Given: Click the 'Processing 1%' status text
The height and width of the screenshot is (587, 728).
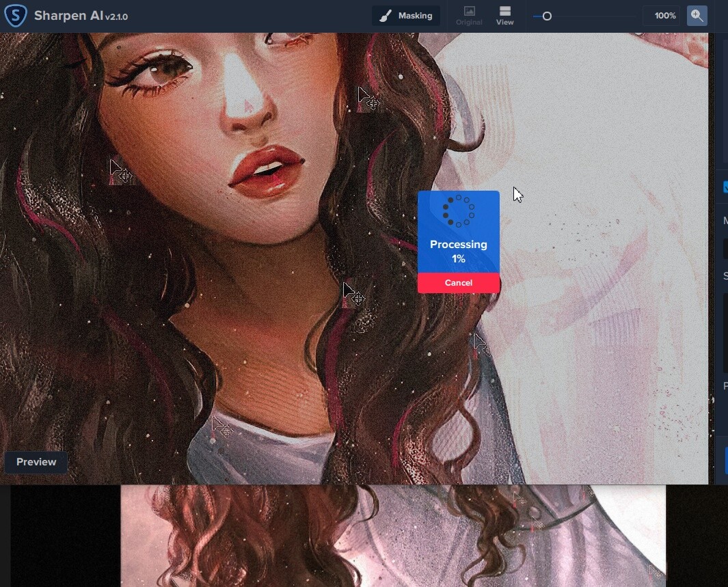Looking at the screenshot, I should 459,251.
